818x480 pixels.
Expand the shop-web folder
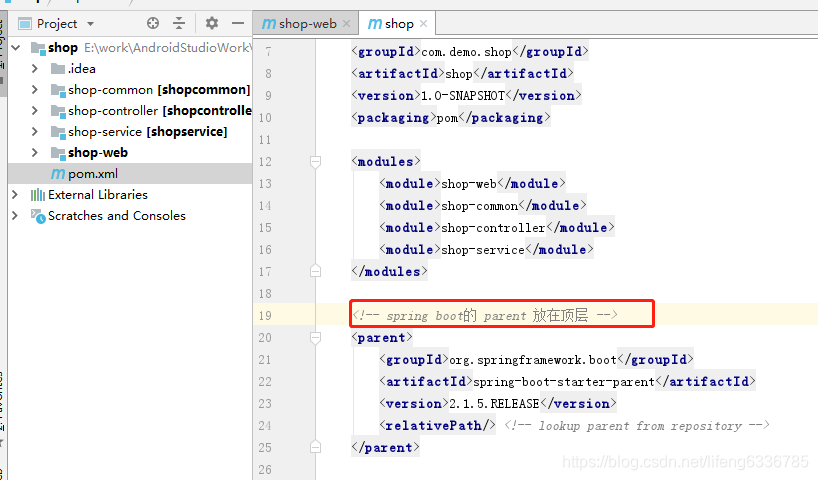pos(34,152)
